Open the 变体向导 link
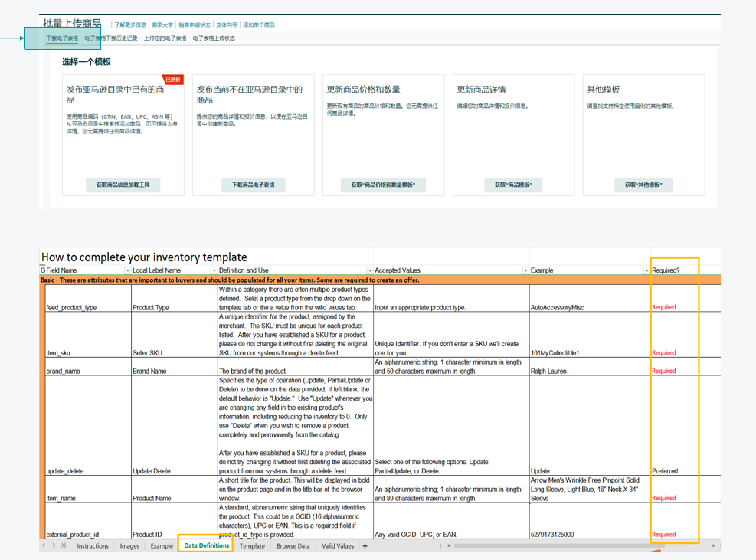Viewport: 756px width, 560px height. [227, 25]
